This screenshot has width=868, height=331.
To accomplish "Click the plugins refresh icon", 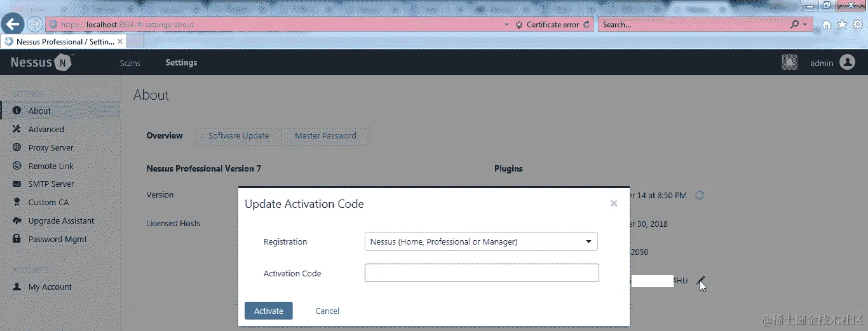I will click(700, 195).
